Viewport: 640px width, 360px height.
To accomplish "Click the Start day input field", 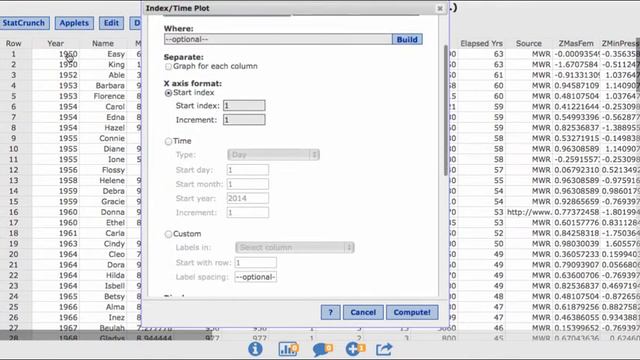I will pyautogui.click(x=248, y=170).
